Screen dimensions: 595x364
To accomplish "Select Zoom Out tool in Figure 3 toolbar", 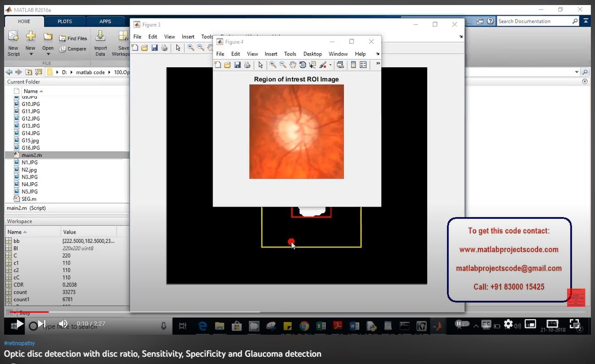I will (x=201, y=48).
